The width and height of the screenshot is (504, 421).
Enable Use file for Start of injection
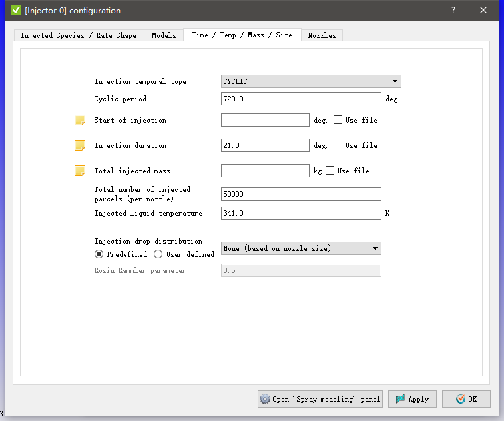click(x=338, y=120)
